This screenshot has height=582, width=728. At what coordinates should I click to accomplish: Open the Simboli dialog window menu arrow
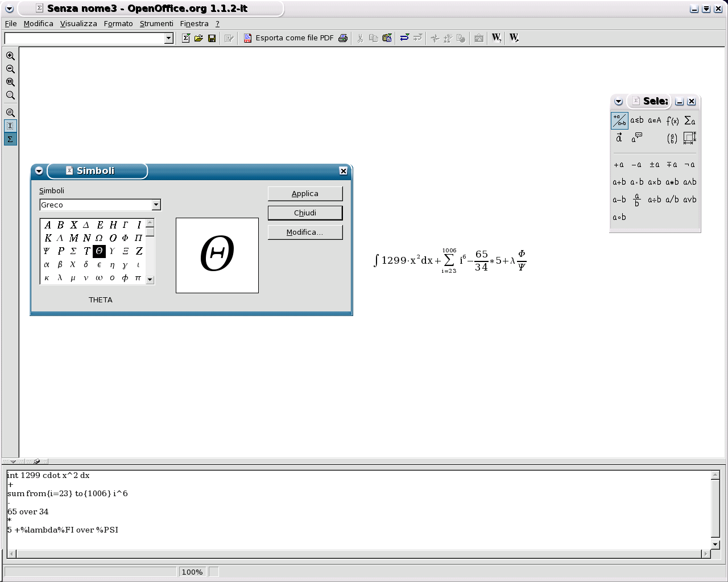pos(39,171)
